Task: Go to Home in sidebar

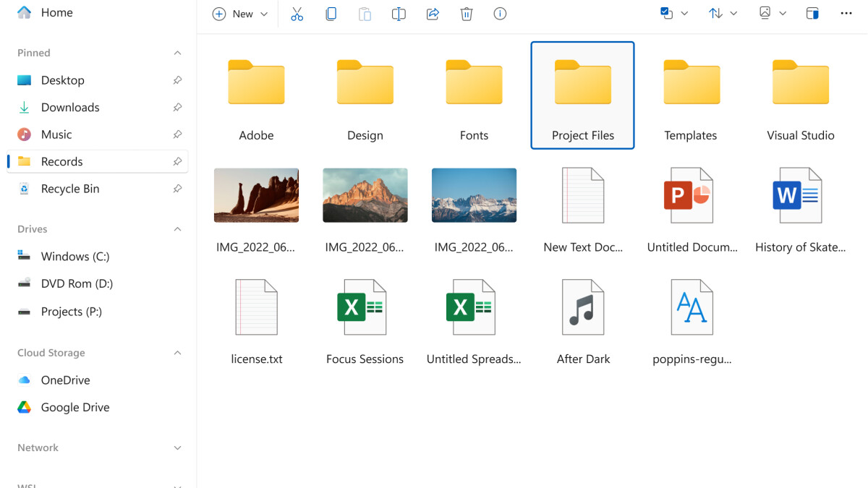Action: click(x=56, y=13)
